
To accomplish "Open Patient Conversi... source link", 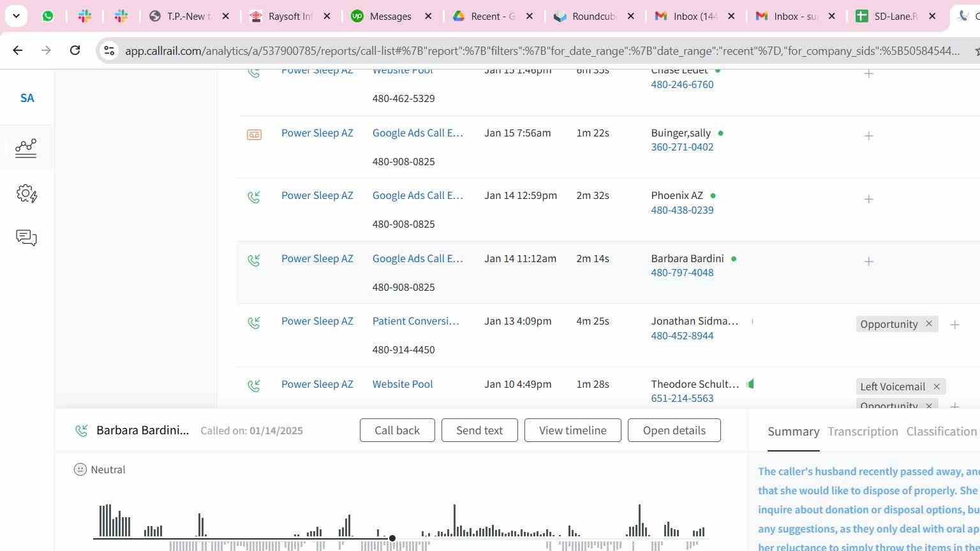I will tap(415, 321).
